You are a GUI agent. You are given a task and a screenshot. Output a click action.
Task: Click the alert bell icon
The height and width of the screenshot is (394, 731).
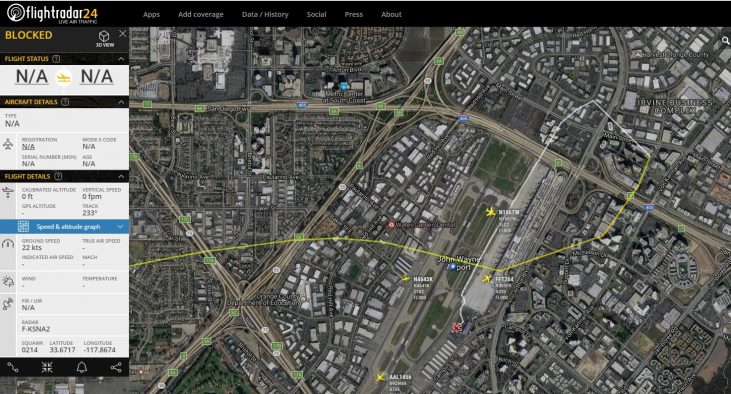click(82, 367)
